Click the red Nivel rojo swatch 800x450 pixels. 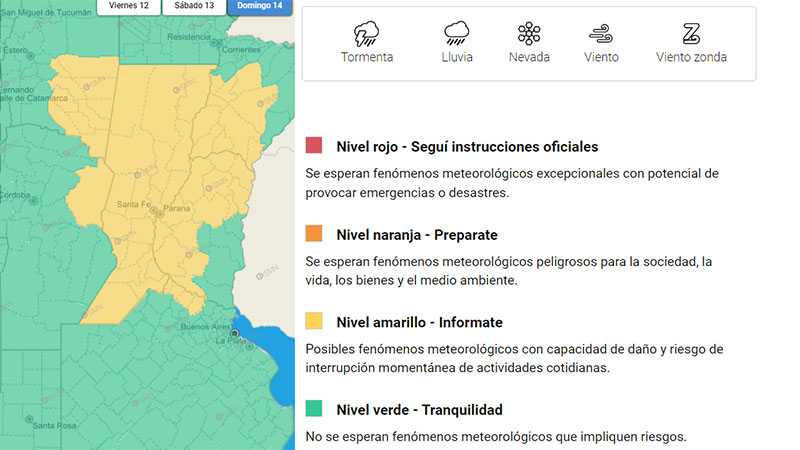pyautogui.click(x=314, y=146)
